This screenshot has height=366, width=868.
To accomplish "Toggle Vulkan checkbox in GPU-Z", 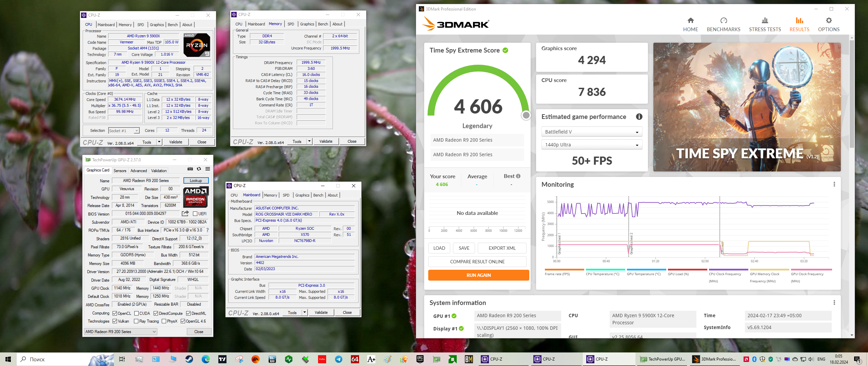I will pyautogui.click(x=115, y=321).
